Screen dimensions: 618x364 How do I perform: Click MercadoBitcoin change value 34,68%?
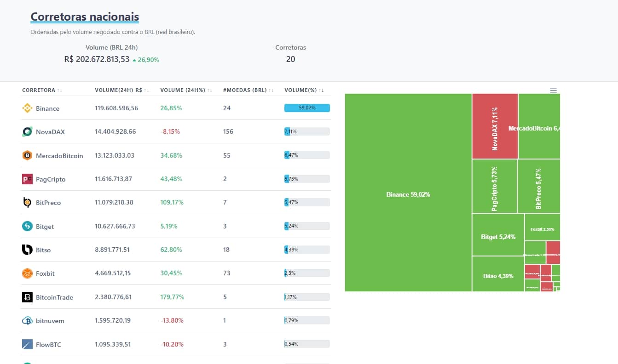pyautogui.click(x=171, y=155)
